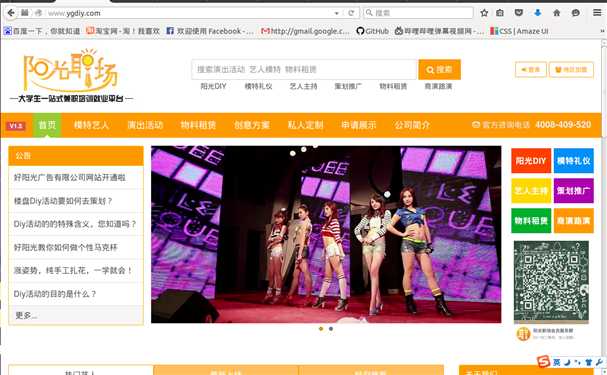
Task: Open the chat bubble toolbar icon
Action: (576, 13)
